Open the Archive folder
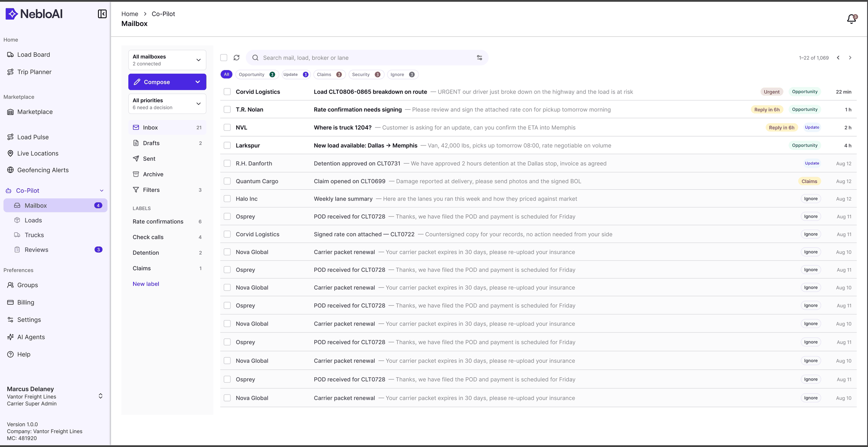The width and height of the screenshot is (868, 447). click(167, 174)
